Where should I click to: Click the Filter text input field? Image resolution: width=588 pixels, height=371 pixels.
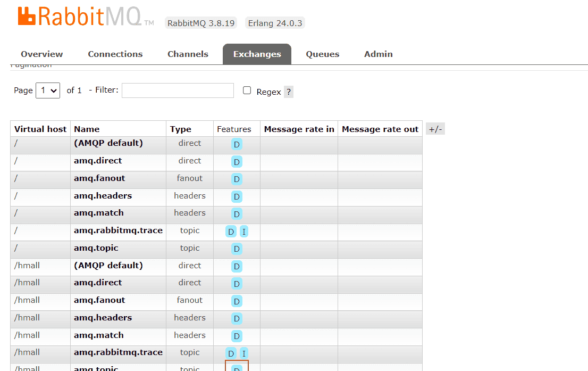178,90
